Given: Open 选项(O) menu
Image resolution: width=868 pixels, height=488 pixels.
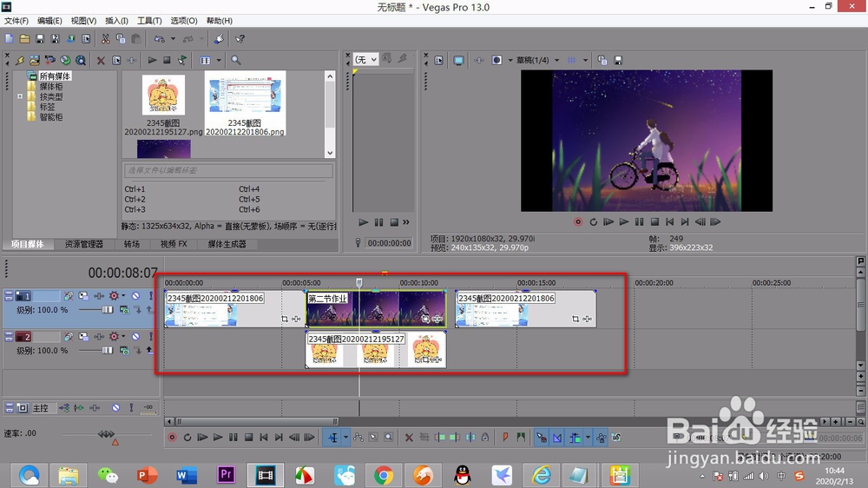Looking at the screenshot, I should pyautogui.click(x=184, y=21).
